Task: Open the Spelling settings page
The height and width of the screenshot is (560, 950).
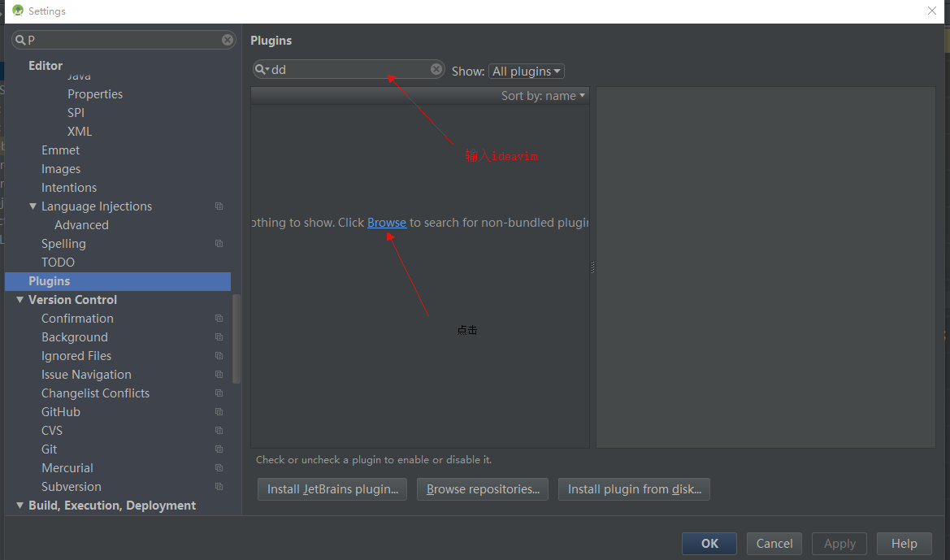Action: tap(63, 244)
